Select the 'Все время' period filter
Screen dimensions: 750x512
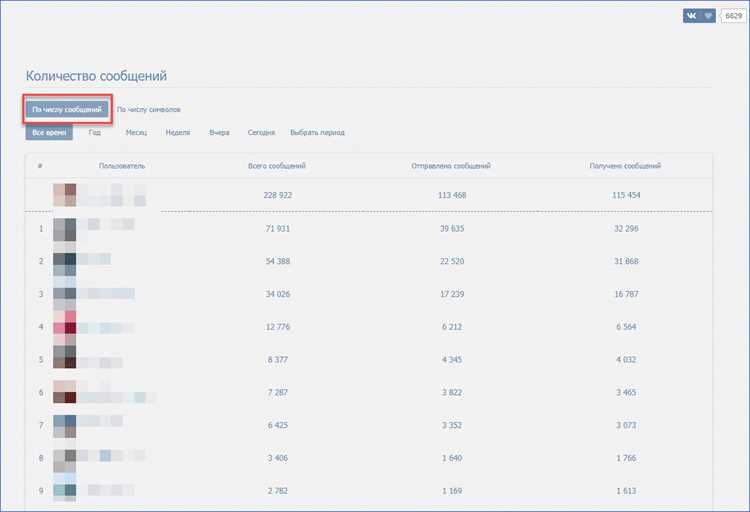[49, 133]
